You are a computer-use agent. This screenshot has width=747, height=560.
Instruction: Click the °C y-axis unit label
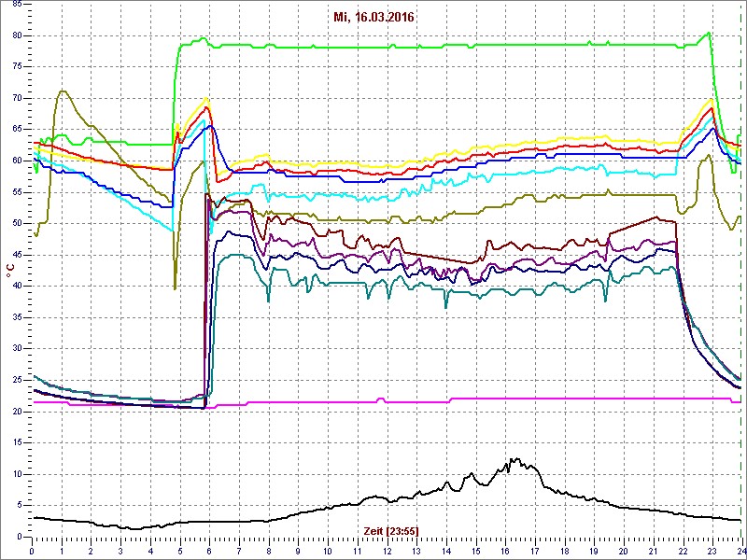(10, 269)
